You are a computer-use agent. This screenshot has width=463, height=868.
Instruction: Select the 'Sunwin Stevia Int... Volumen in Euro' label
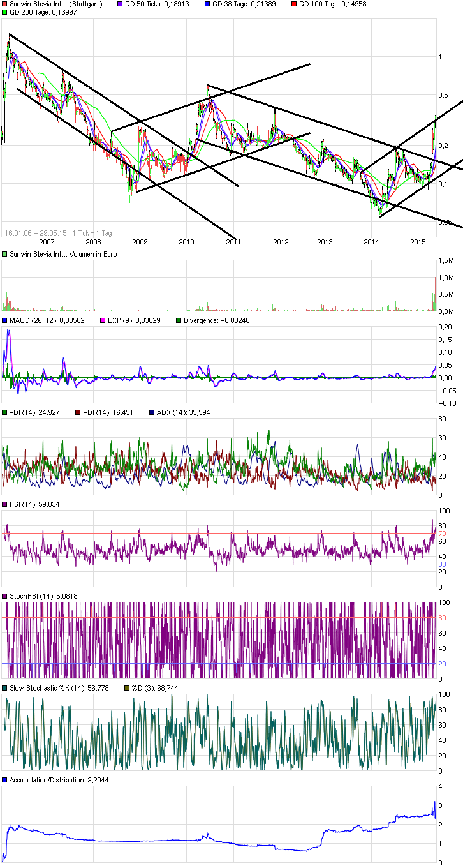point(63,254)
